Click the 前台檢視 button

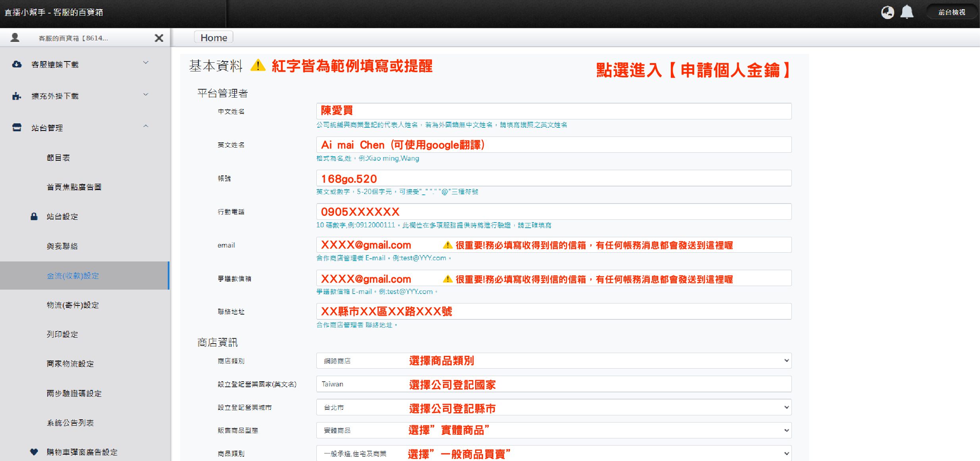(951, 12)
